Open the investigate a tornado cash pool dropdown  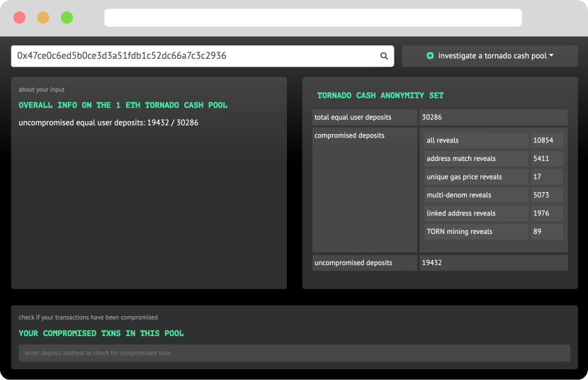pyautogui.click(x=490, y=56)
